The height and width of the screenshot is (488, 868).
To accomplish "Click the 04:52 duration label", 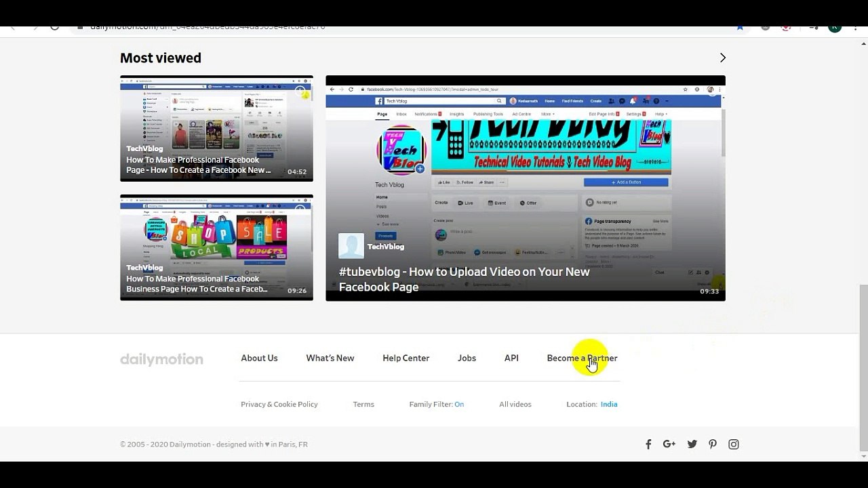I will click(x=297, y=172).
